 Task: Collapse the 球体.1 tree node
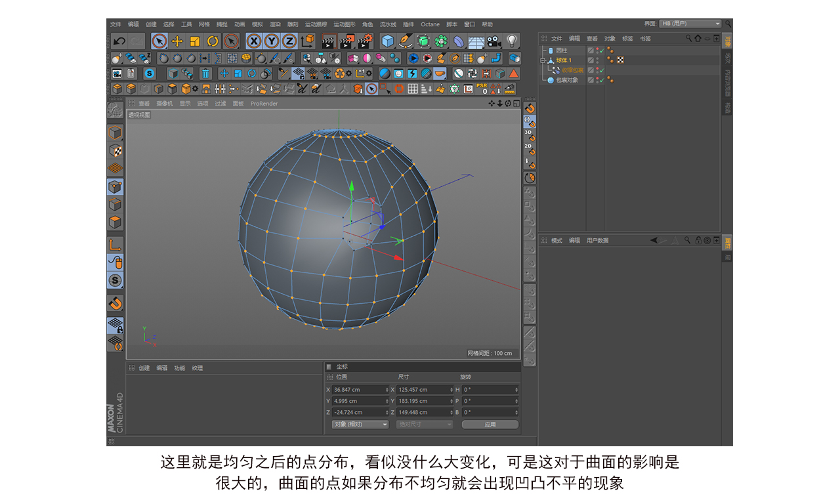pos(543,60)
